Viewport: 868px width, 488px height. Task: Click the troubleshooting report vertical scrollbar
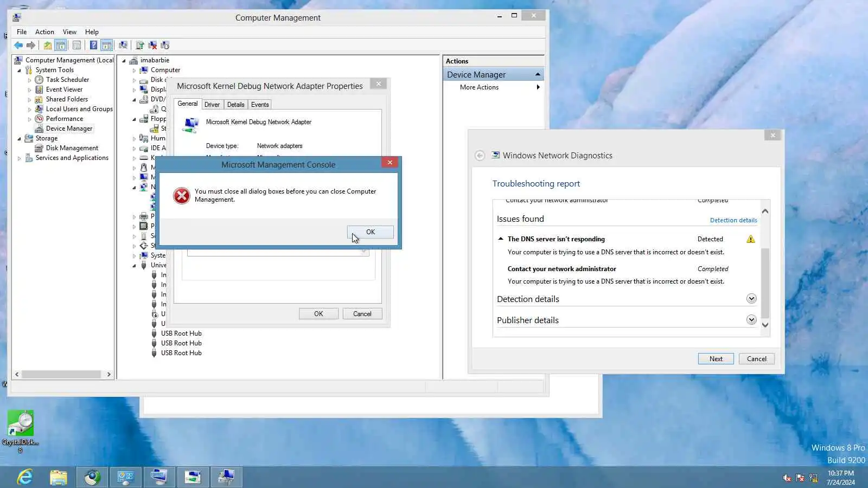point(765,282)
